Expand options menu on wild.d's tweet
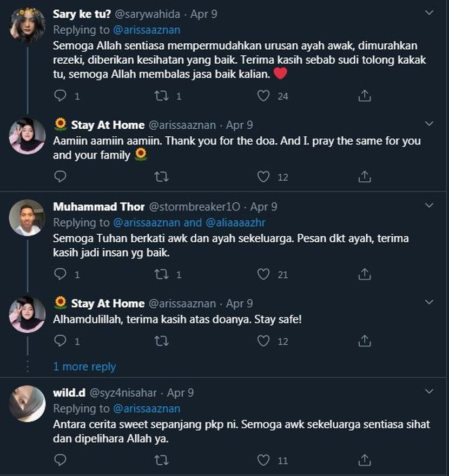Viewport: 449px width, 476px height. (429, 391)
